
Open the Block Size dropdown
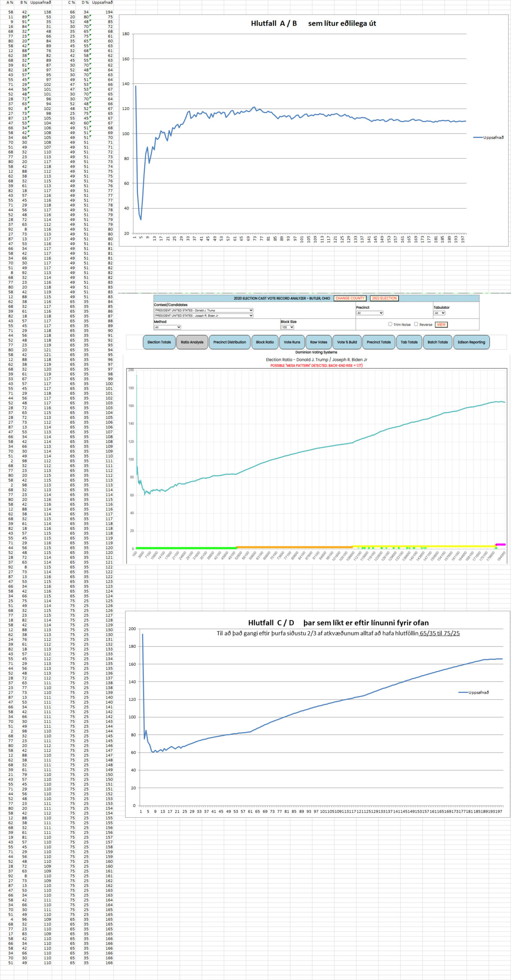click(x=287, y=327)
